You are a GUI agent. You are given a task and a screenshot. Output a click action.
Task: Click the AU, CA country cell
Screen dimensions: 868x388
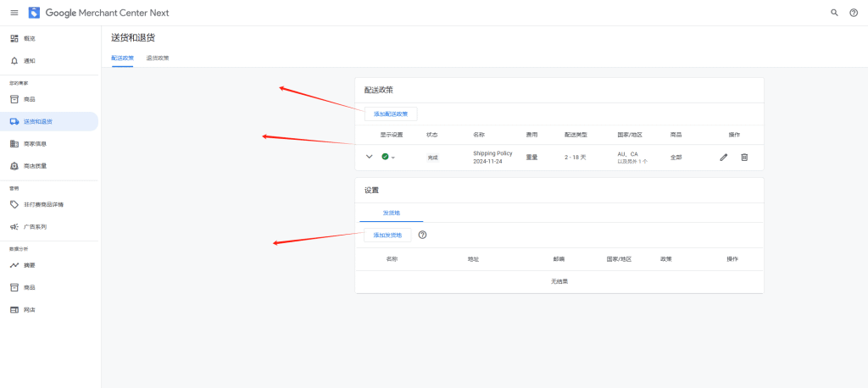(x=632, y=158)
